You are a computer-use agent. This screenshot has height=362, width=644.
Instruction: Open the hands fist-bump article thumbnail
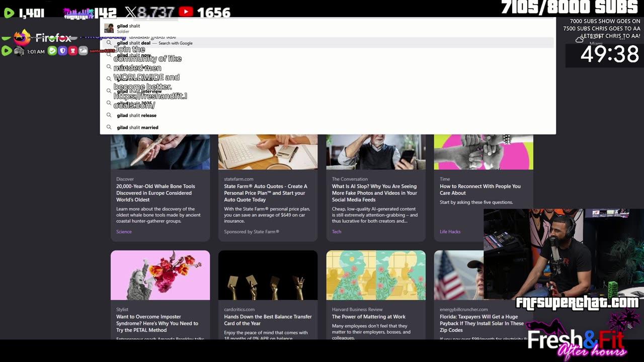point(484,152)
